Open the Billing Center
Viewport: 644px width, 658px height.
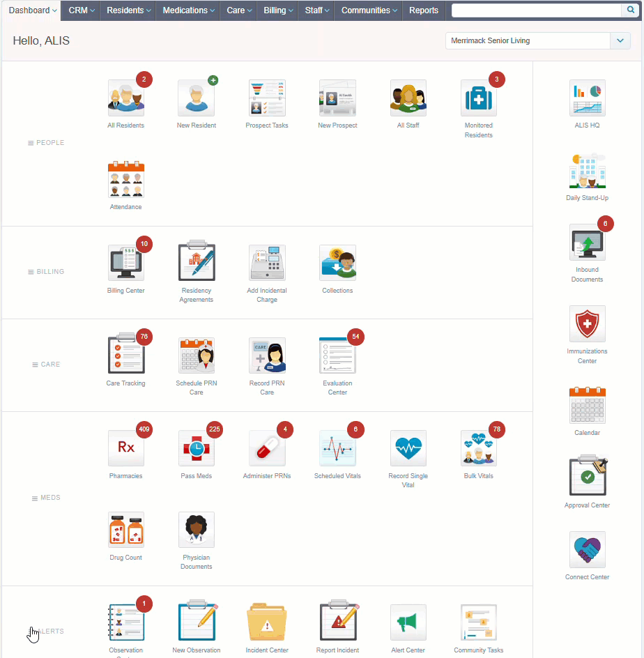coord(126,263)
